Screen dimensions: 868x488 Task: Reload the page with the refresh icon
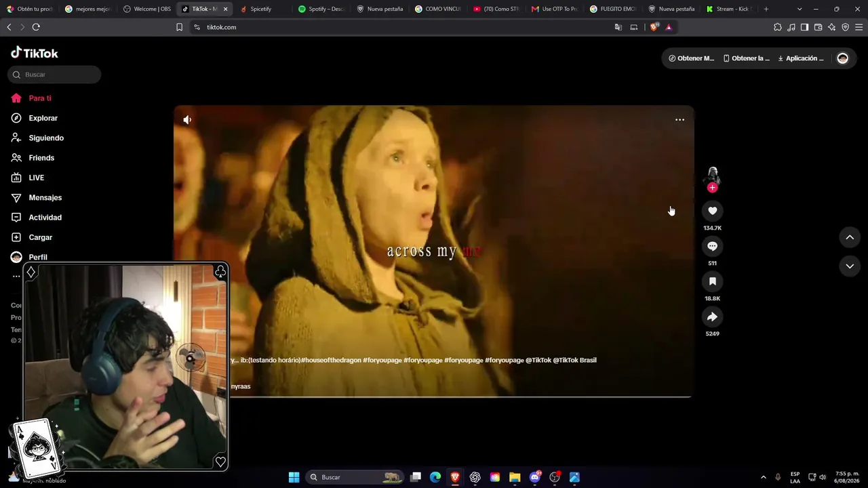36,27
